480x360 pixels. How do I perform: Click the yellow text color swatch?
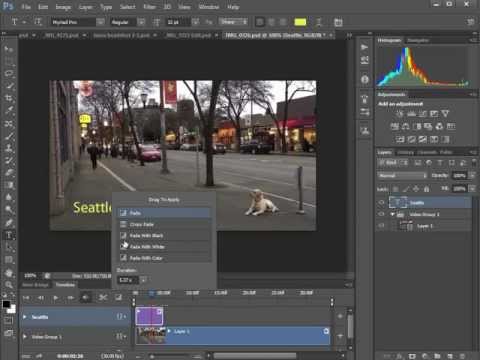click(300, 22)
